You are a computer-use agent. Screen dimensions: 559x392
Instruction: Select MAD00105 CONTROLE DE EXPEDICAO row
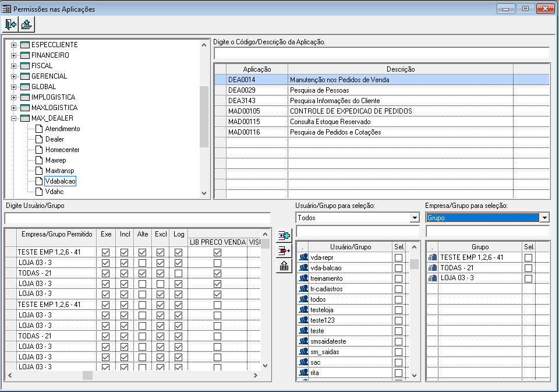tap(382, 111)
